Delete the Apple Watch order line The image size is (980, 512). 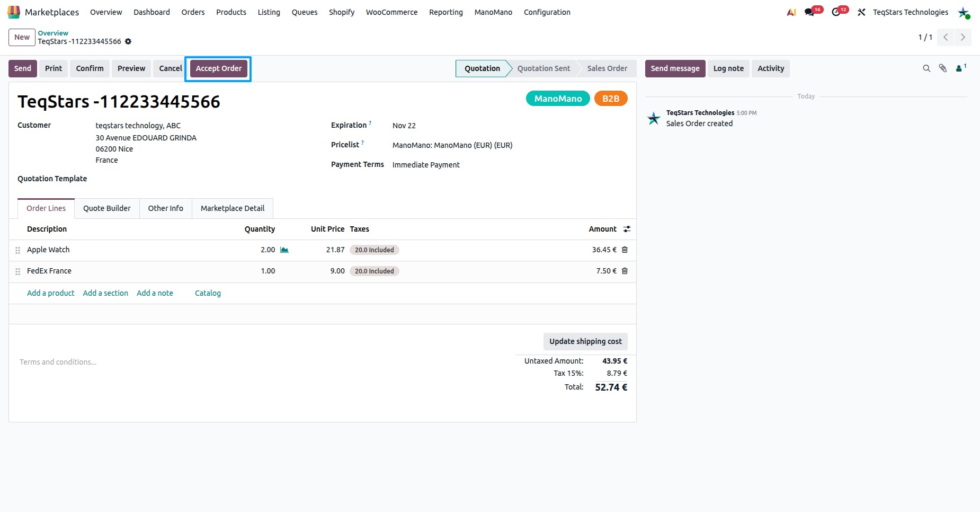[x=625, y=250]
